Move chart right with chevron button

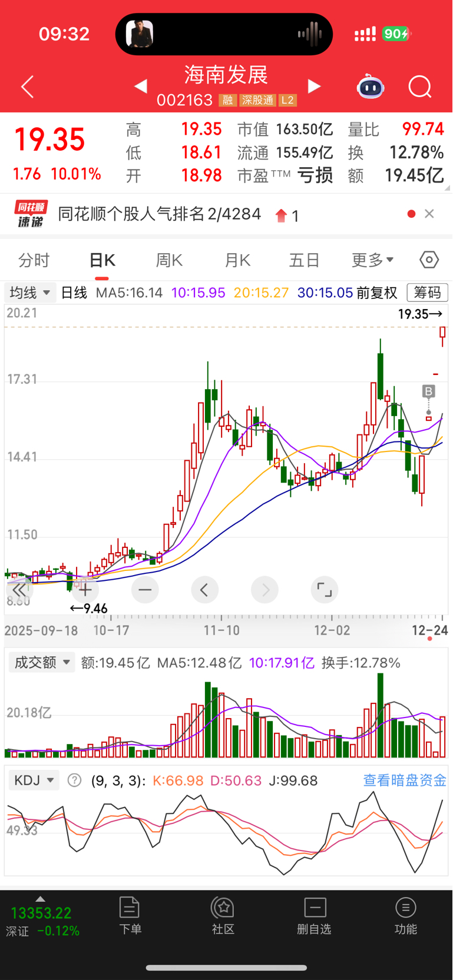tap(264, 590)
